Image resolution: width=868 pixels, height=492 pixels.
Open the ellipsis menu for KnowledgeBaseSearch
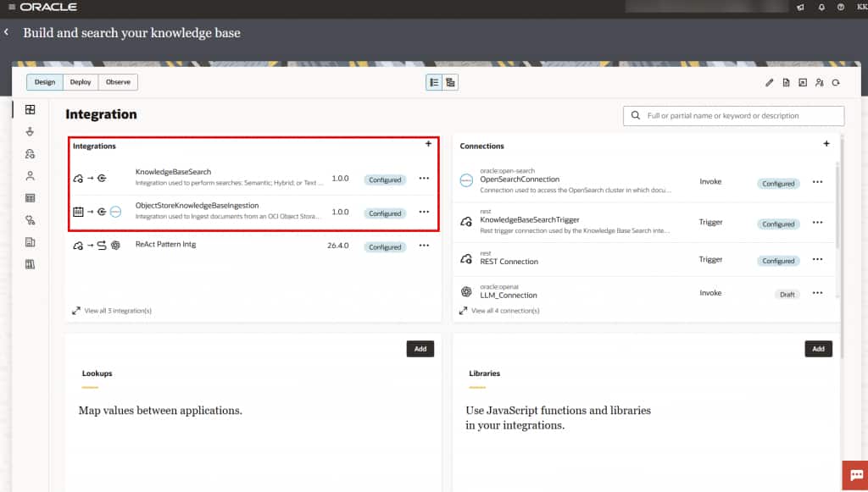tap(423, 180)
